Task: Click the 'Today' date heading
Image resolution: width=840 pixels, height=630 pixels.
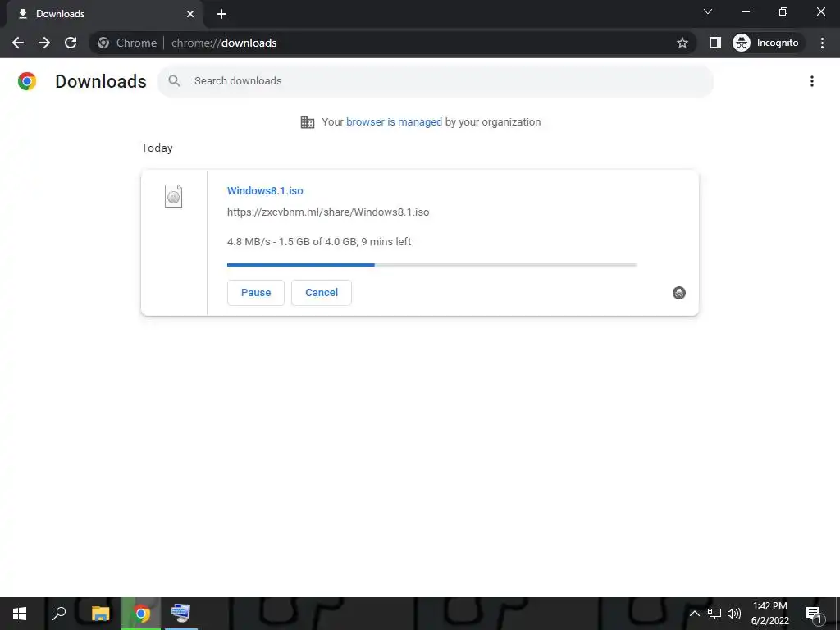Action: [x=157, y=148]
